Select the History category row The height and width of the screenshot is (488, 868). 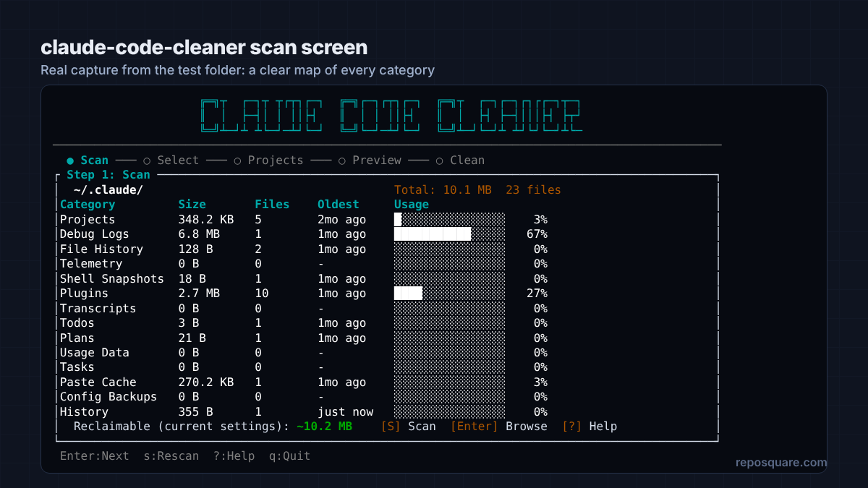tap(304, 412)
